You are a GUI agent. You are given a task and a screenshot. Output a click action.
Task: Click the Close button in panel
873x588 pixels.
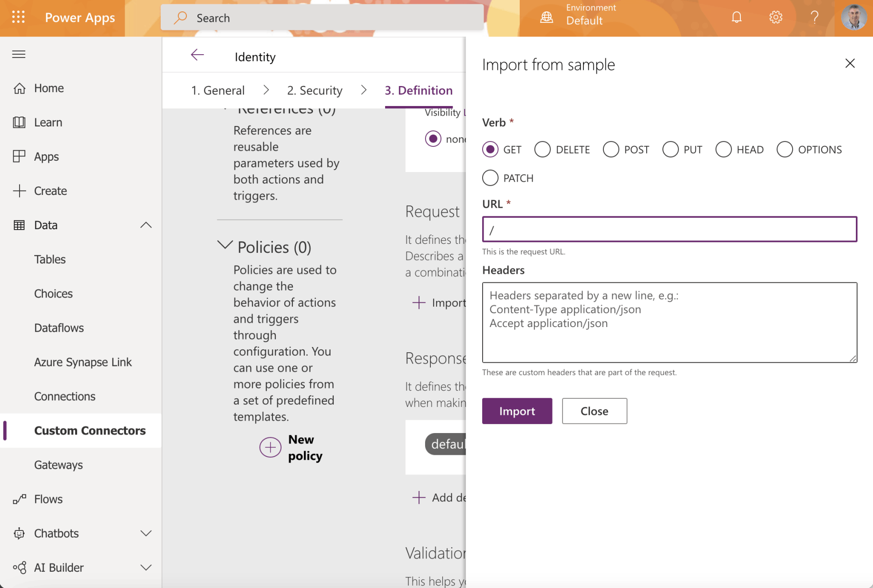pos(594,411)
